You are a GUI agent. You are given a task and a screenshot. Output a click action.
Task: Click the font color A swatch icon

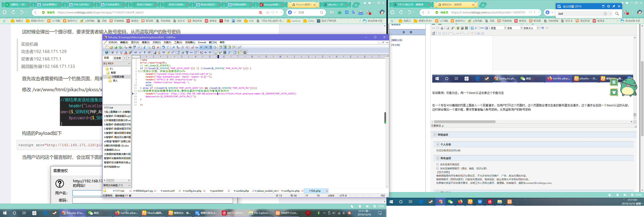pyautogui.click(x=126, y=52)
